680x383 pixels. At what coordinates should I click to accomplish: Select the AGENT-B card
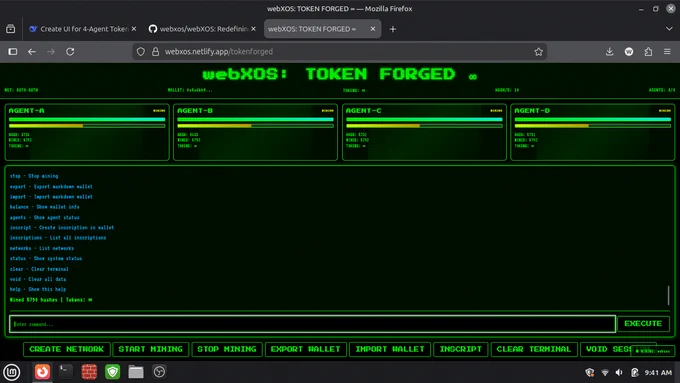click(x=255, y=132)
